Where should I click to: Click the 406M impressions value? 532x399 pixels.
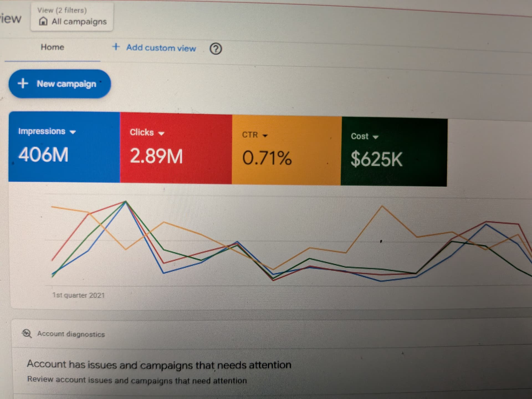[x=43, y=154]
